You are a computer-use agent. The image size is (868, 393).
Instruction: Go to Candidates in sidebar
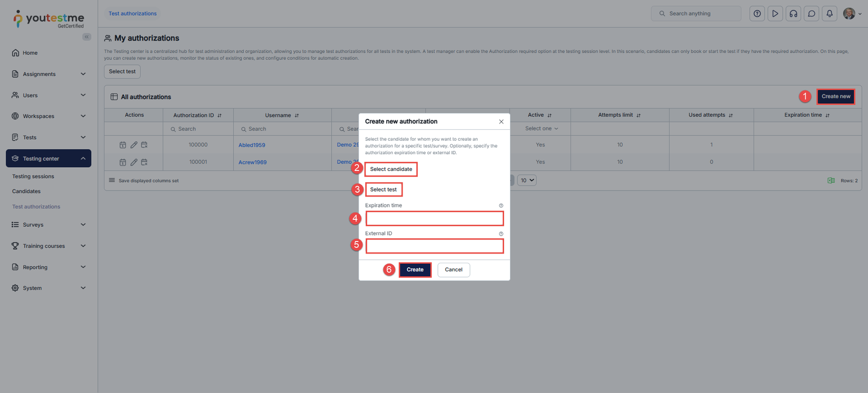click(27, 191)
